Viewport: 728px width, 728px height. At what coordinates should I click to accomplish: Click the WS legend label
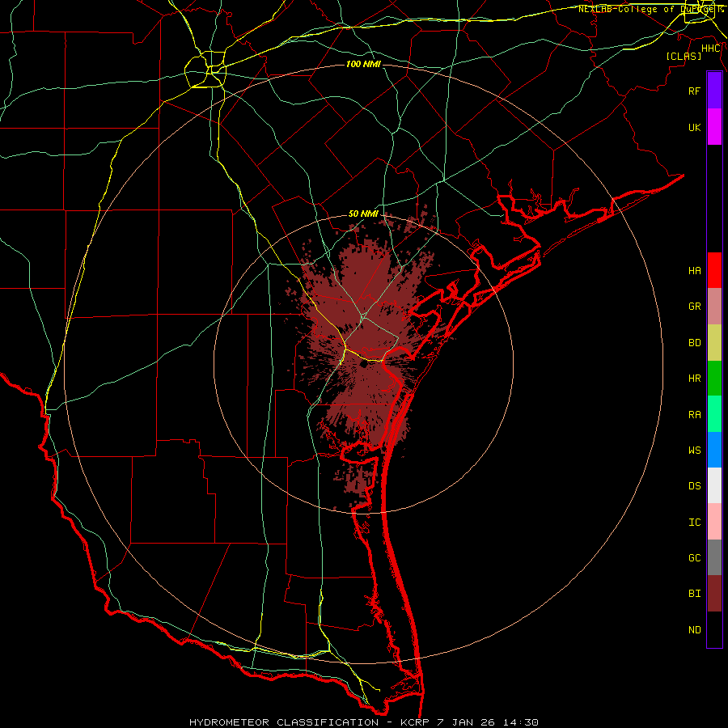click(x=695, y=451)
